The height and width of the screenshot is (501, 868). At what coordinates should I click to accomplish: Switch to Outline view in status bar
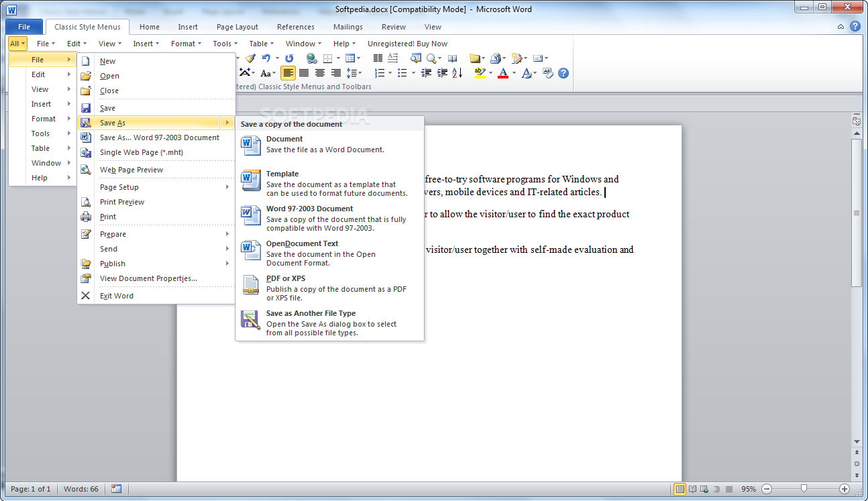(716, 489)
